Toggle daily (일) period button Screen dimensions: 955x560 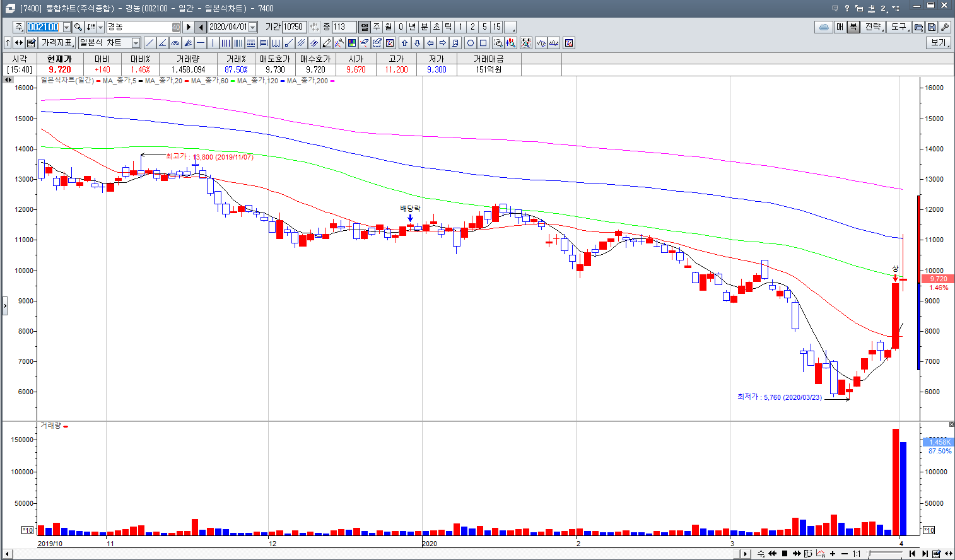tap(365, 27)
